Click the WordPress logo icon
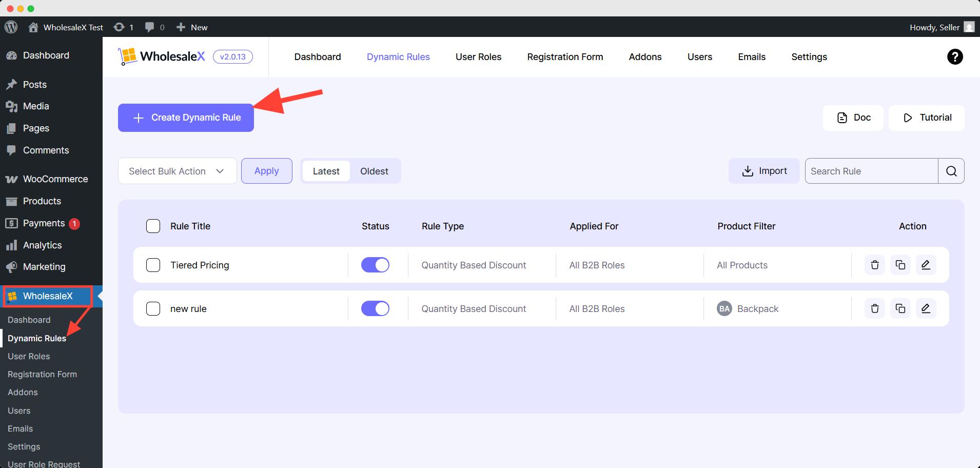 (x=11, y=27)
